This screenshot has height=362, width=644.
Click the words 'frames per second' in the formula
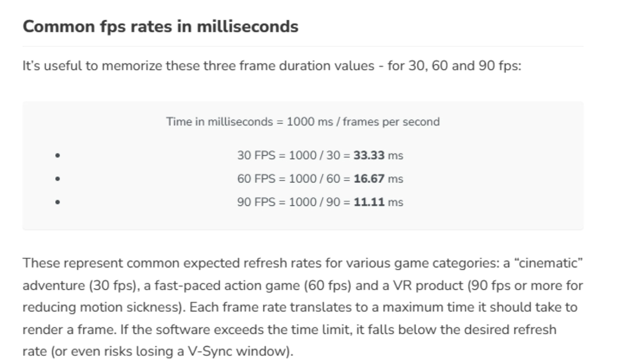tap(391, 122)
